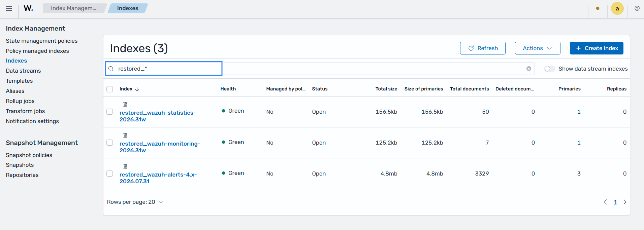Viewport: 644px width, 230px height.
Task: Open State management policies
Action: [x=42, y=41]
